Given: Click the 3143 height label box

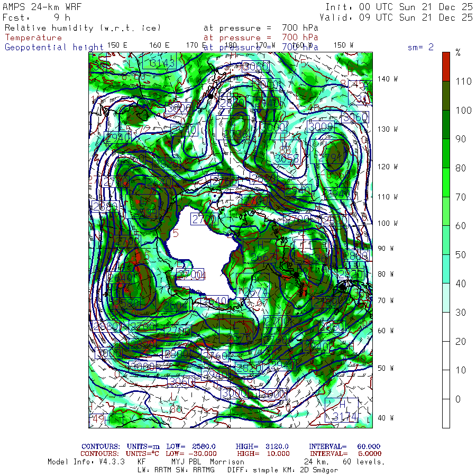Looking at the screenshot, I should point(161,63).
